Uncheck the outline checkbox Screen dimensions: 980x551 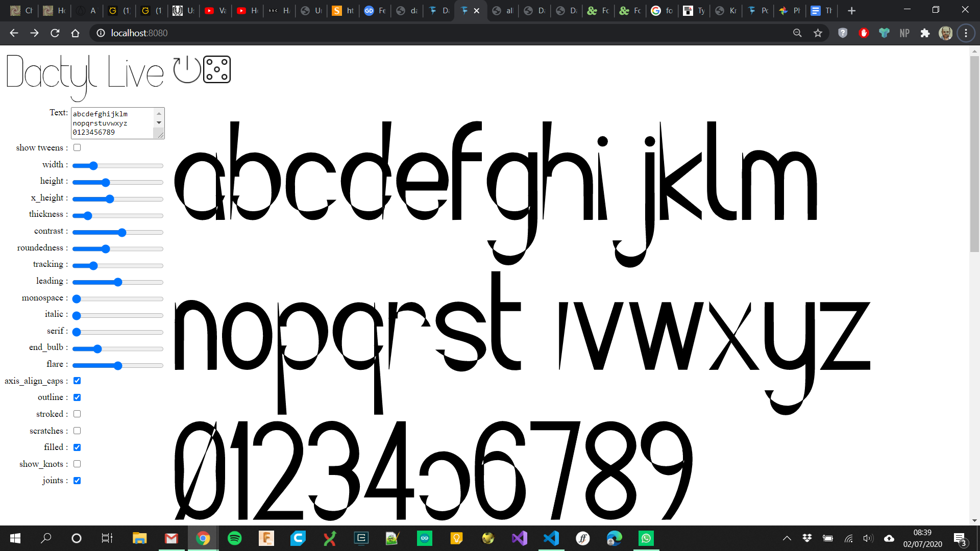(x=77, y=397)
